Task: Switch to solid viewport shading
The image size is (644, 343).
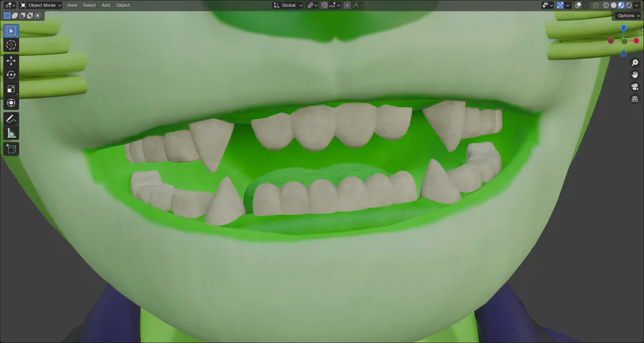Action: (614, 5)
